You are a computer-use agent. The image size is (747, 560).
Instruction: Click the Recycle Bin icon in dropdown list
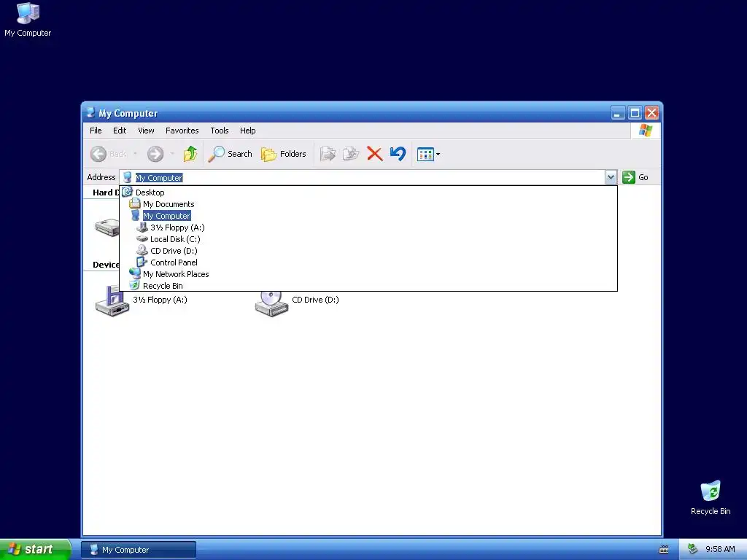coord(134,285)
